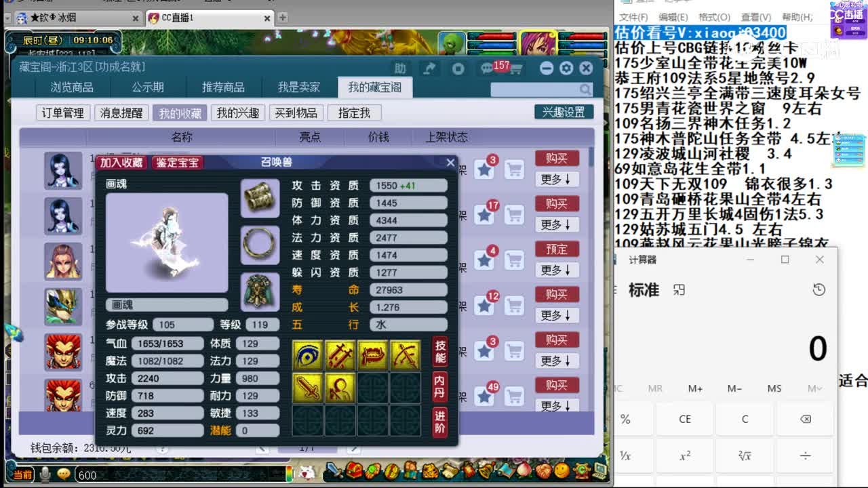Toggle 当前 channel button in chat bar
This screenshot has width=868, height=488.
click(x=22, y=475)
